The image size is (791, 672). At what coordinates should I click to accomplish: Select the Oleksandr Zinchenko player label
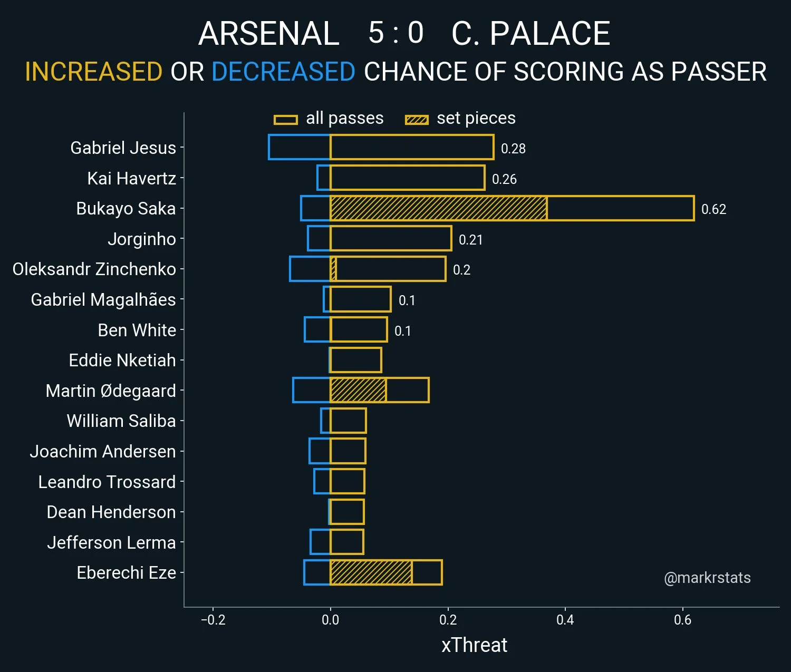(94, 269)
